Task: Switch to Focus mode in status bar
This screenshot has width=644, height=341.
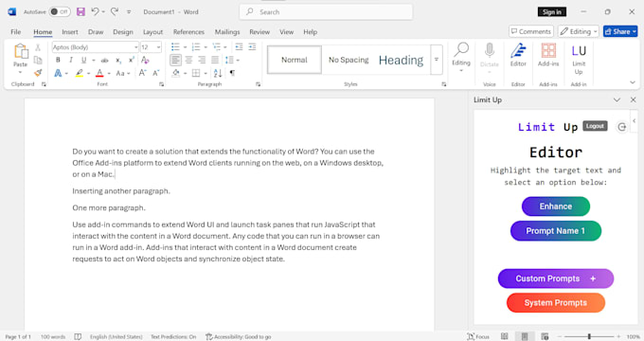Action: [478, 336]
